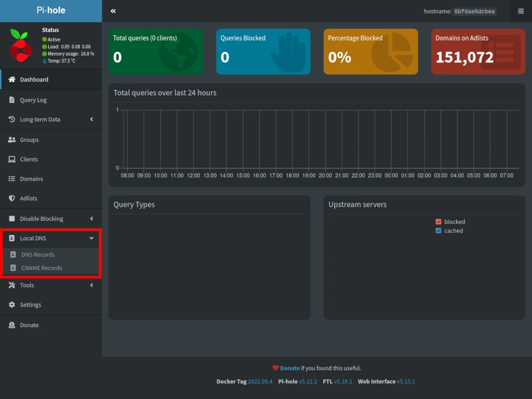532x399 pixels.
Task: Click the globe icon on Total queries card
Action: 179,52
